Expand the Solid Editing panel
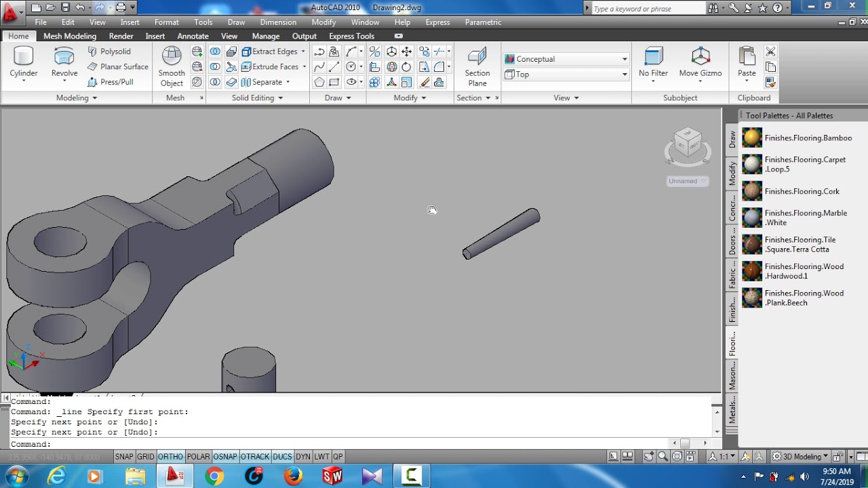The width and height of the screenshot is (868, 488). pos(257,98)
